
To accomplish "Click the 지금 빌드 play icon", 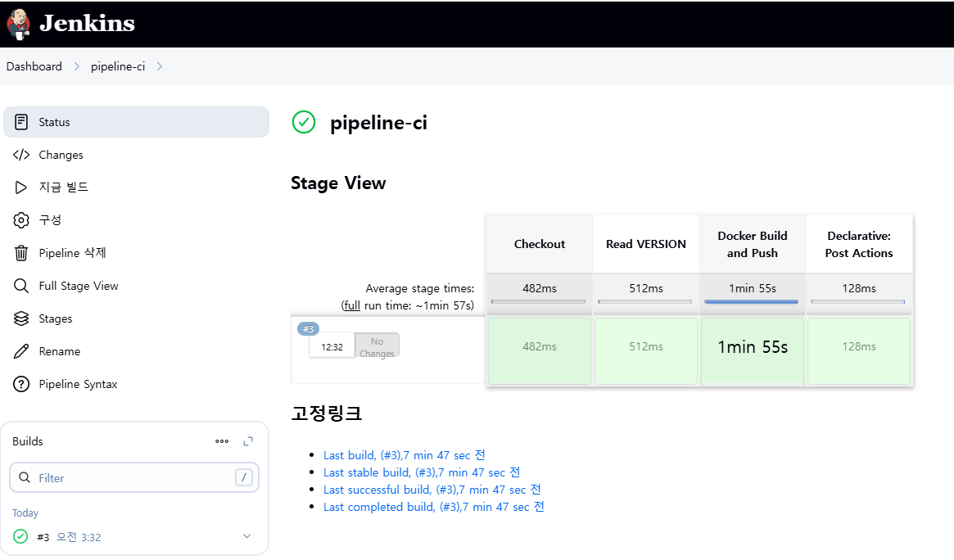I will pos(21,187).
